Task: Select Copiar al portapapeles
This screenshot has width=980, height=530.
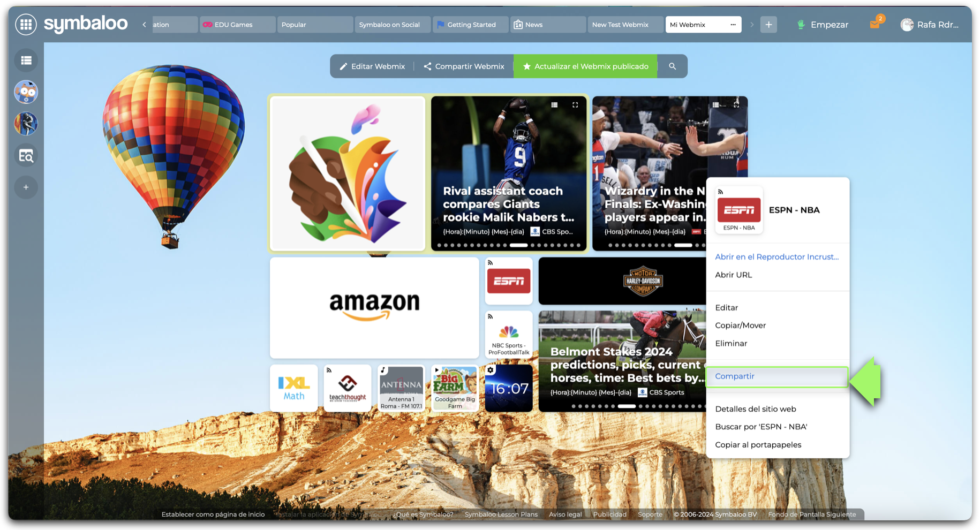Action: click(x=758, y=445)
